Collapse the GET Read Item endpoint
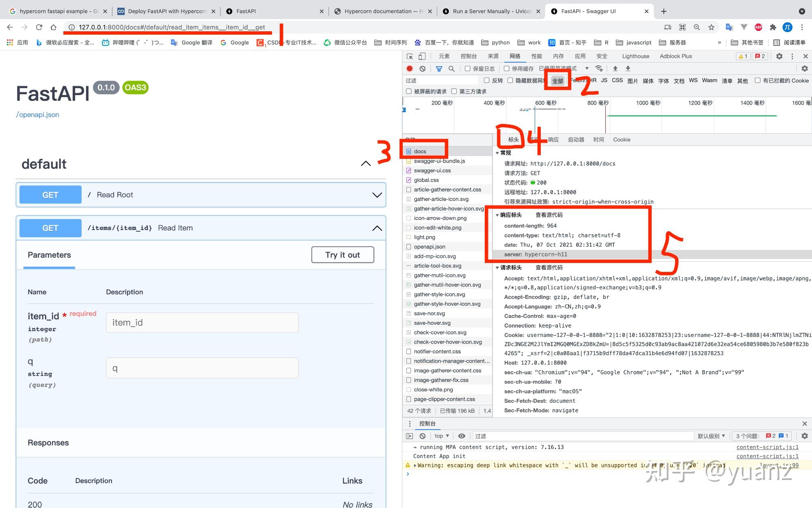The image size is (812, 508). 377,228
